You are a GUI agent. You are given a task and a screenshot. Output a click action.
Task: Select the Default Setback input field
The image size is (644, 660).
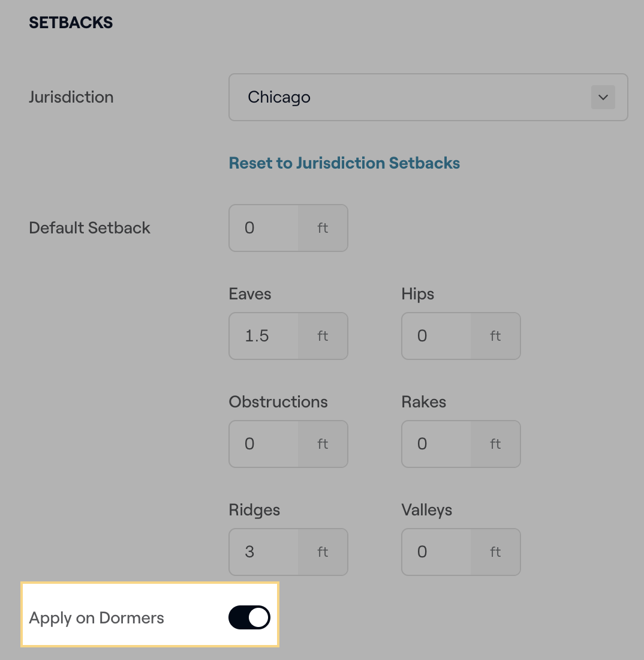(264, 228)
